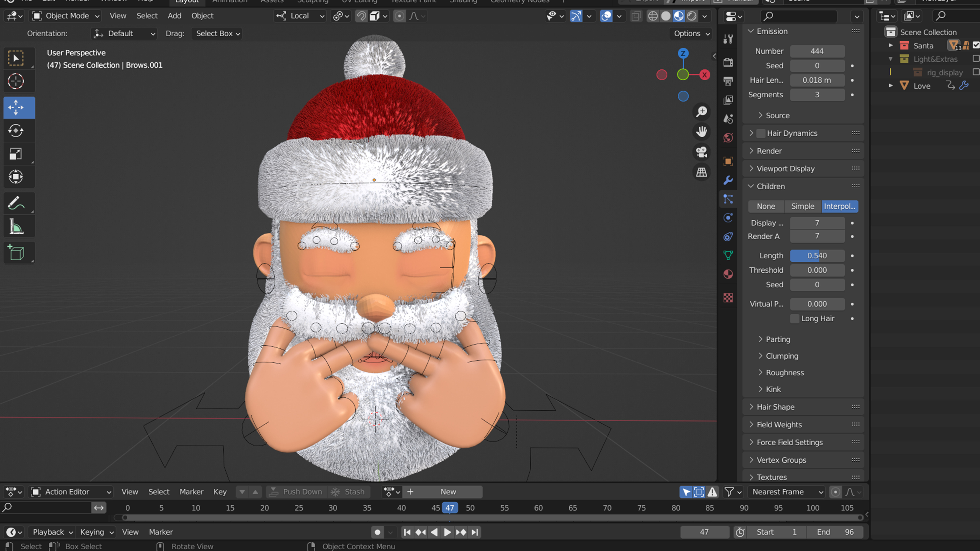Open the Particle Properties tab
The width and height of the screenshot is (980, 551).
click(728, 199)
